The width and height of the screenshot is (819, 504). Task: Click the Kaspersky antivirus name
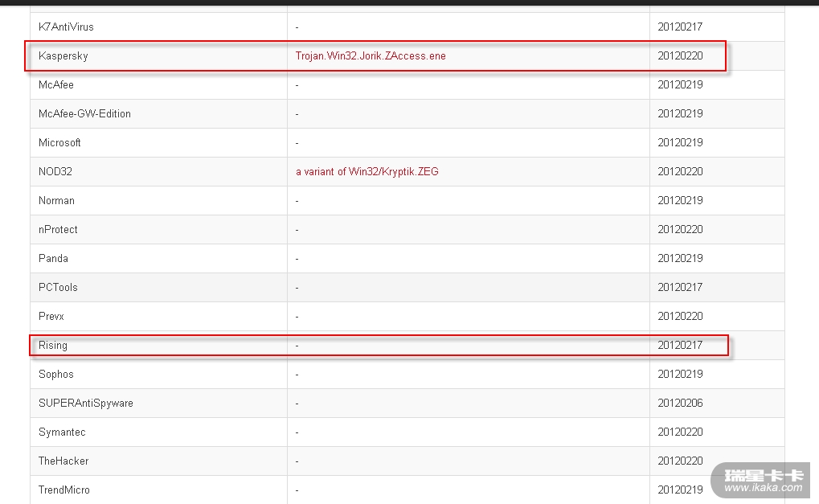pyautogui.click(x=63, y=56)
